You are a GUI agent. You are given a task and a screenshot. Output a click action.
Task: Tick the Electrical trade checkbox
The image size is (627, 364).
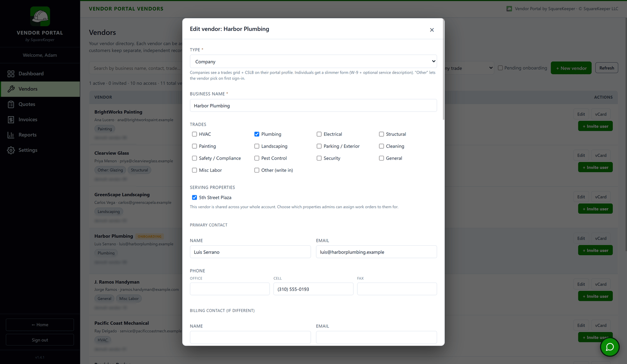point(319,134)
